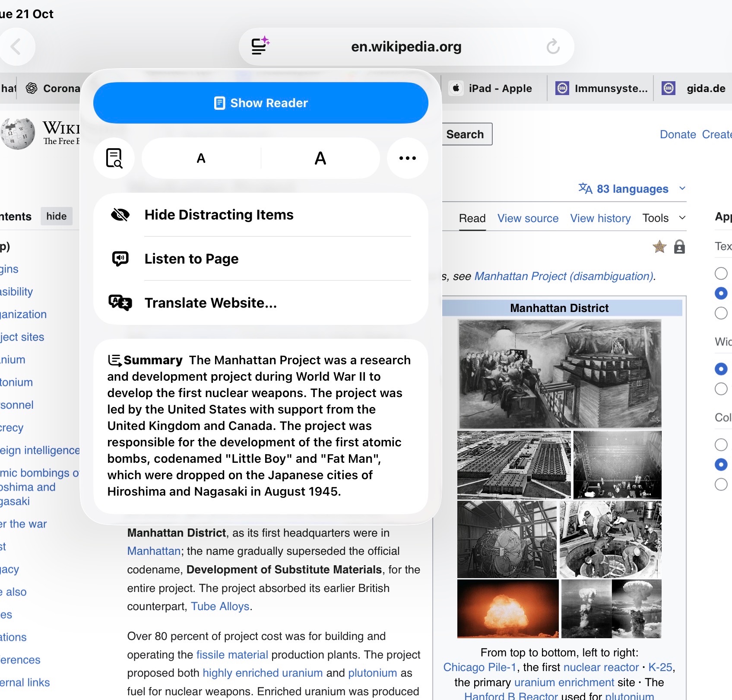The height and width of the screenshot is (700, 732).
Task: Open the View history tab
Action: [x=600, y=218]
